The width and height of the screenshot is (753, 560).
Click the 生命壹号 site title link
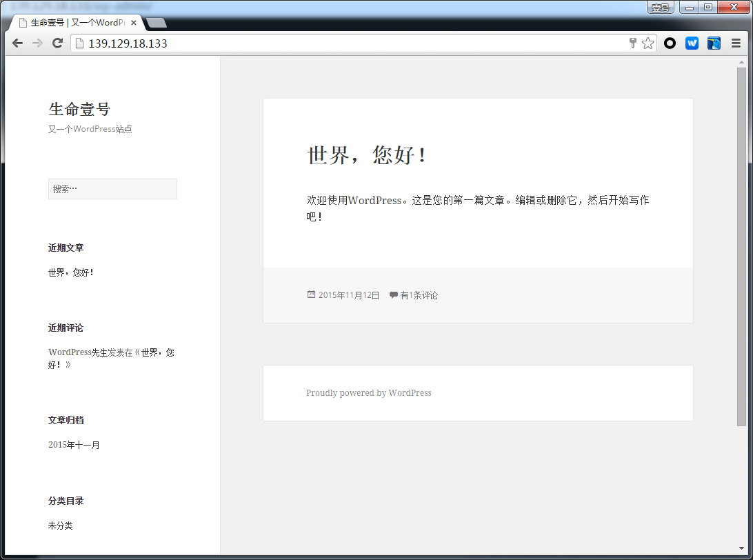pyautogui.click(x=79, y=109)
